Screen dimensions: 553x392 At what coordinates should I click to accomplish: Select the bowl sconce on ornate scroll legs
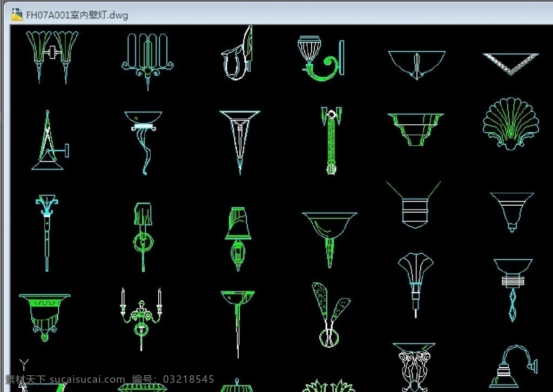(x=414, y=367)
